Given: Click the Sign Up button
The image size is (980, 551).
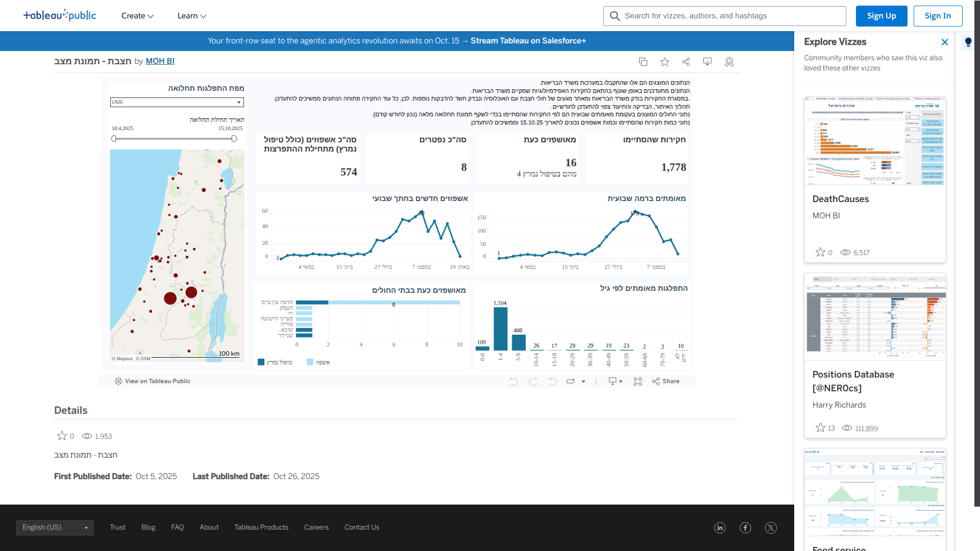Looking at the screenshot, I should point(881,16).
